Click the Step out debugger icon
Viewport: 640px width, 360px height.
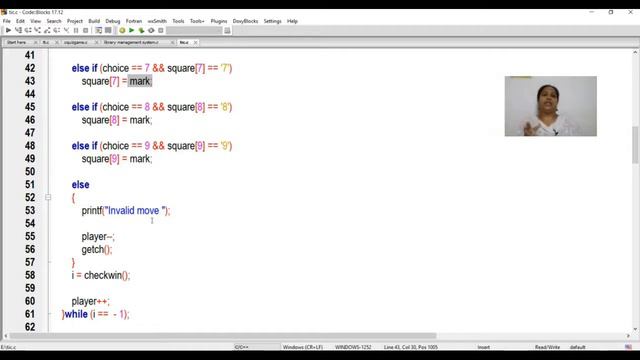(47, 30)
